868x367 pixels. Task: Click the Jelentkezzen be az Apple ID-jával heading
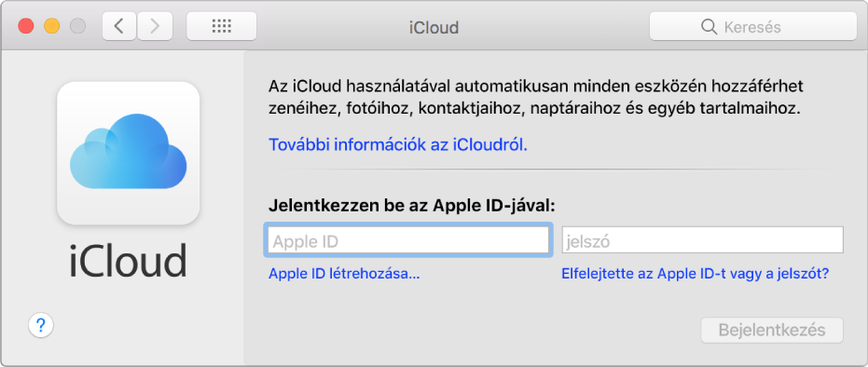pyautogui.click(x=412, y=206)
